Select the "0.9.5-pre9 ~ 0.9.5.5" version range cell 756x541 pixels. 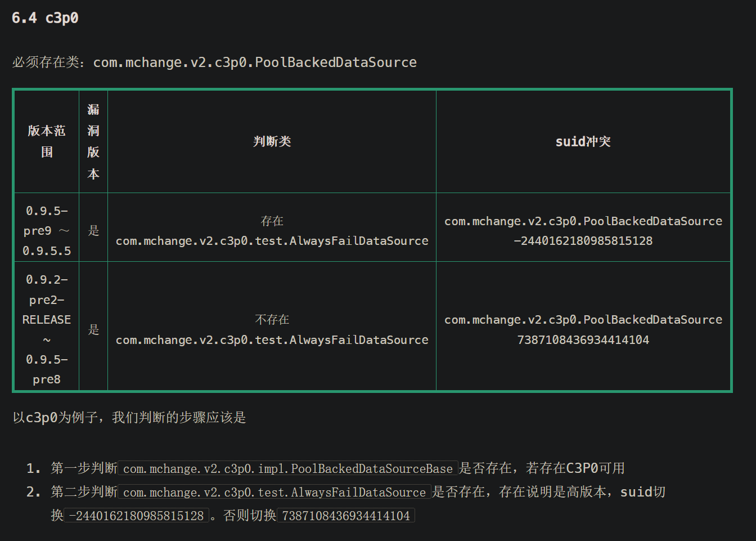point(47,231)
